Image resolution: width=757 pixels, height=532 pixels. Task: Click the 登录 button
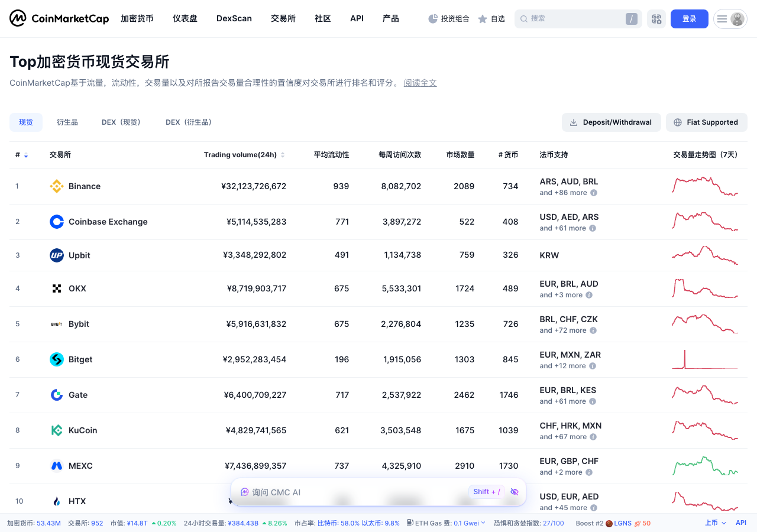click(690, 19)
